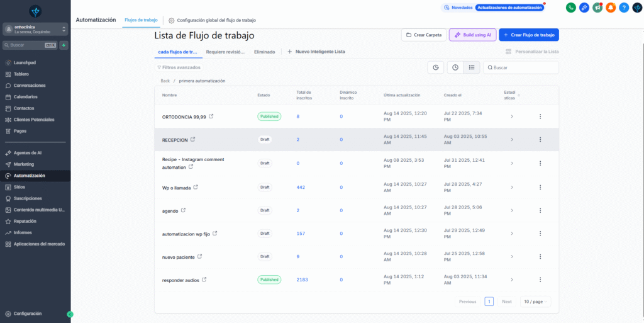Click the Build using AI button

pos(472,35)
